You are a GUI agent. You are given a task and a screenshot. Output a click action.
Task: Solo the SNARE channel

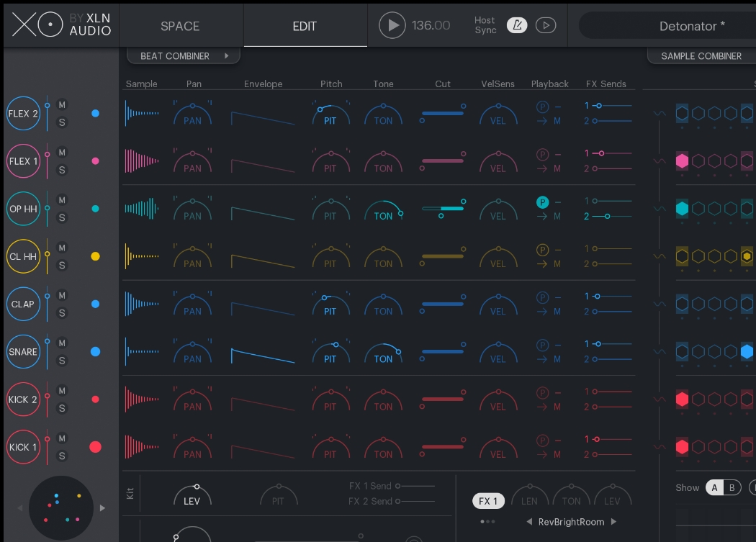click(x=62, y=361)
